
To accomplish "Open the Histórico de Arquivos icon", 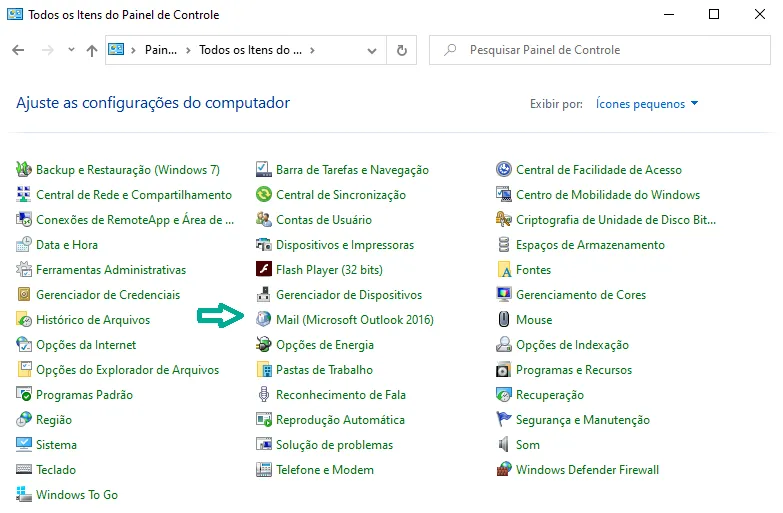I will 23,319.
